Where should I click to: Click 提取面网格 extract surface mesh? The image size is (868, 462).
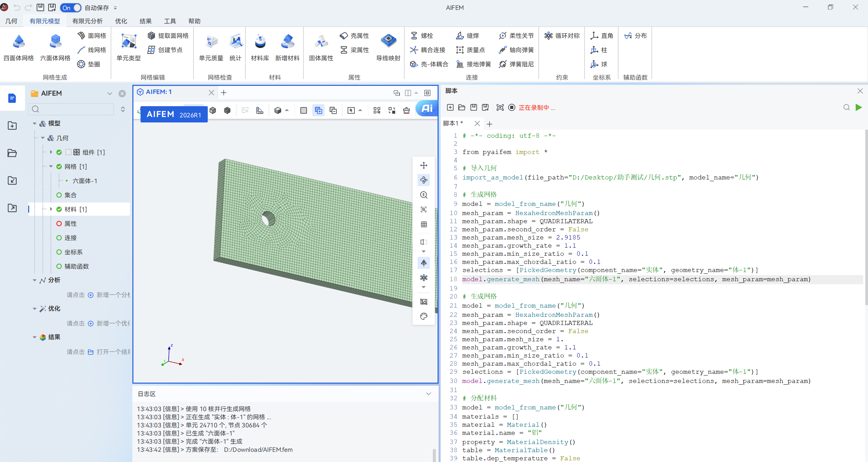click(x=168, y=36)
